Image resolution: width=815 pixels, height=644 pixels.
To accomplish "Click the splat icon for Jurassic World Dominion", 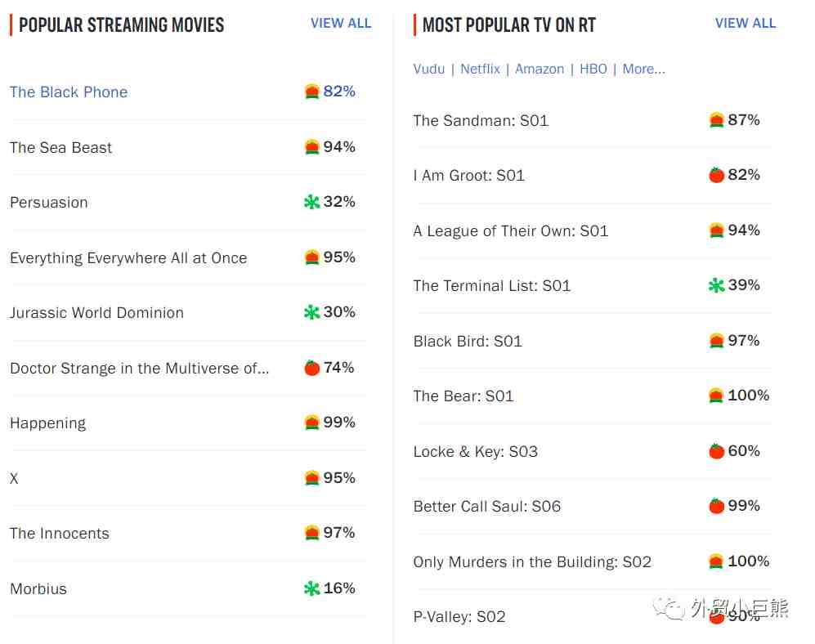I will 311,312.
